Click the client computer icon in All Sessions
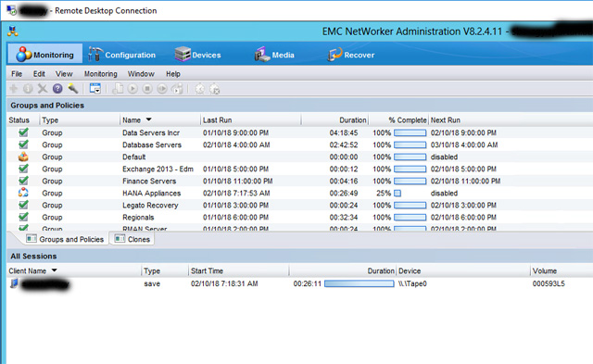Viewport: 593px width, 364px height. (14, 283)
